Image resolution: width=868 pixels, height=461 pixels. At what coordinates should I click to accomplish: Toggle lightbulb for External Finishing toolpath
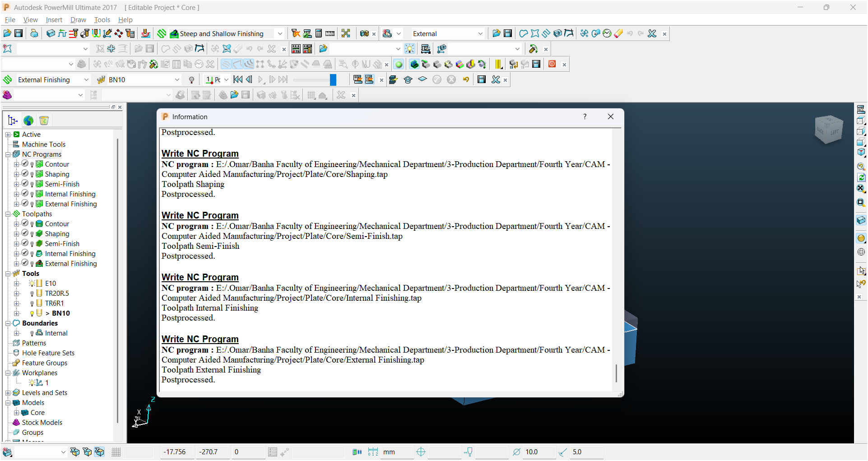(32, 264)
